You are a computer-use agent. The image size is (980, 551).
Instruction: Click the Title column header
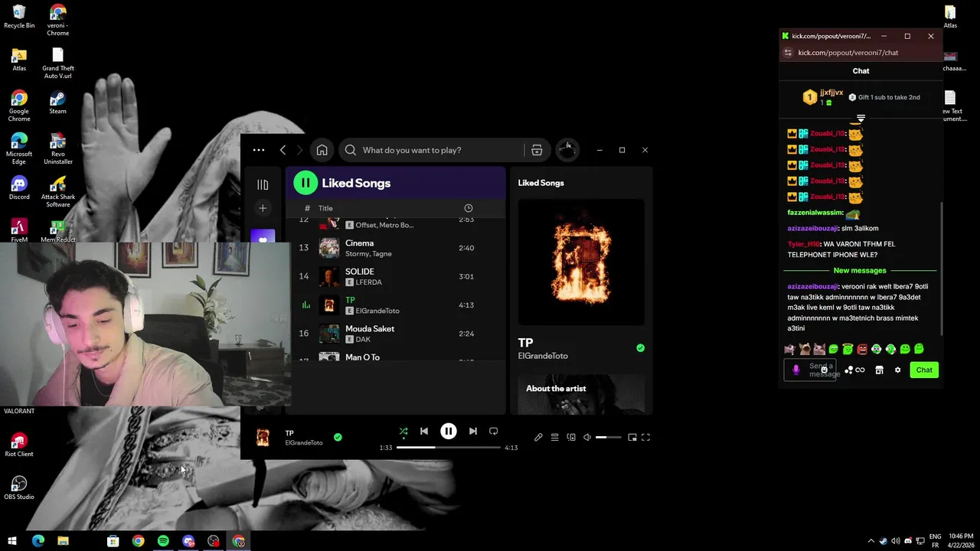[325, 208]
